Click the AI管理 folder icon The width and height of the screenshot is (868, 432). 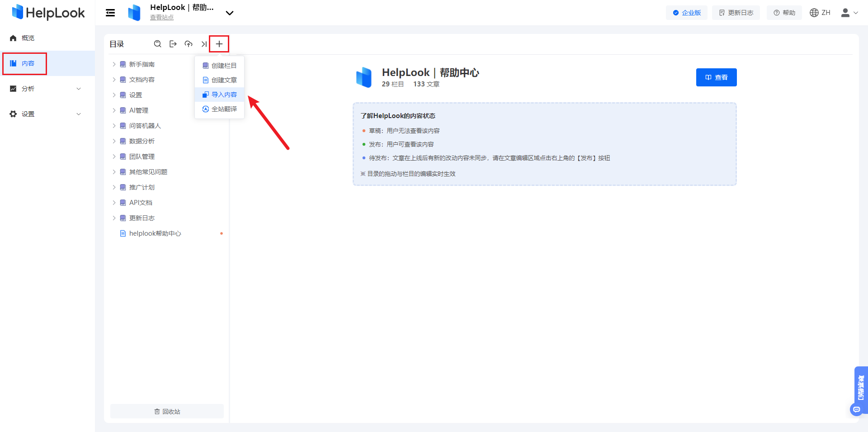click(x=123, y=110)
